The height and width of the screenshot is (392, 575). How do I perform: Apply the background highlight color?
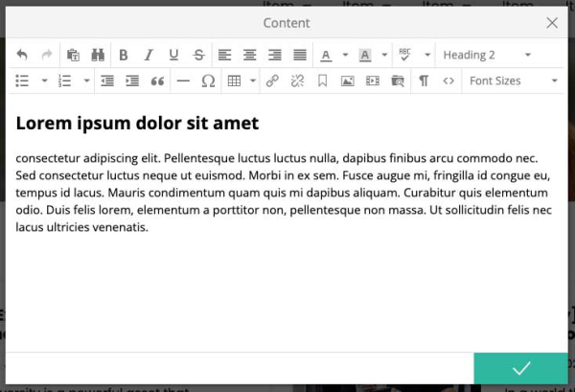pos(365,55)
